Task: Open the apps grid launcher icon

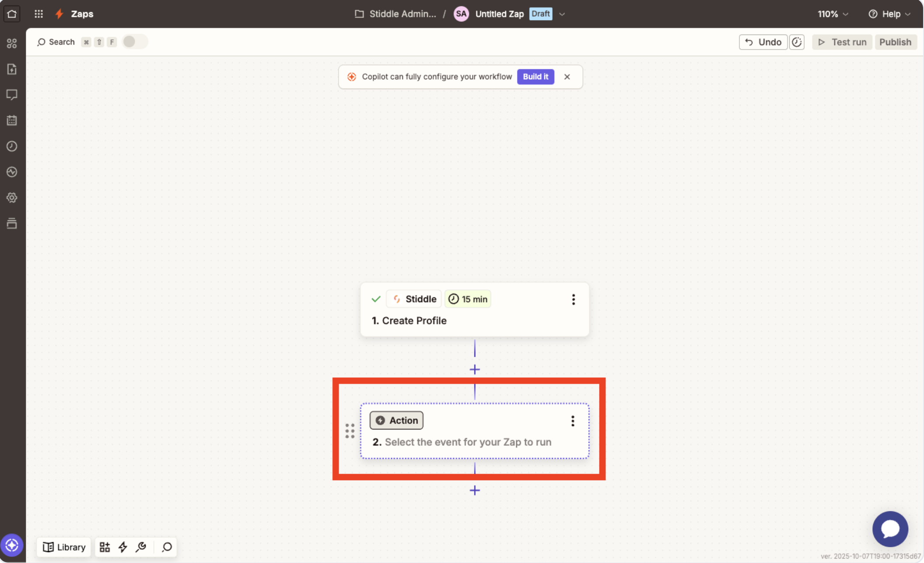Action: coord(38,14)
